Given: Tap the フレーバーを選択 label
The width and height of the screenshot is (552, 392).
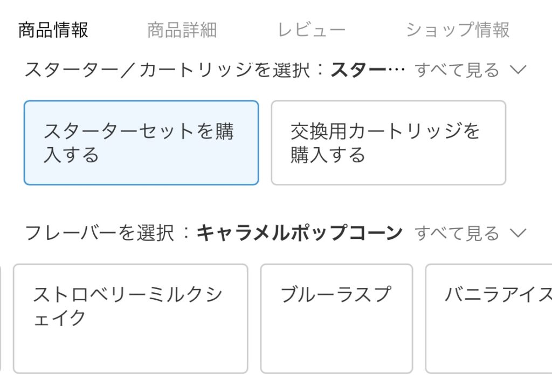Looking at the screenshot, I should point(99,233).
